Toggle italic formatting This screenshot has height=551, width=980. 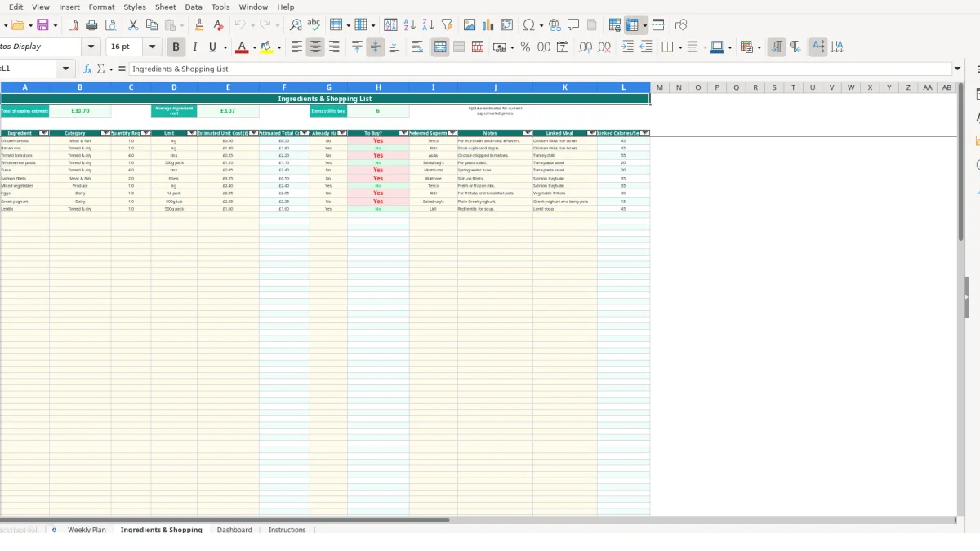194,47
